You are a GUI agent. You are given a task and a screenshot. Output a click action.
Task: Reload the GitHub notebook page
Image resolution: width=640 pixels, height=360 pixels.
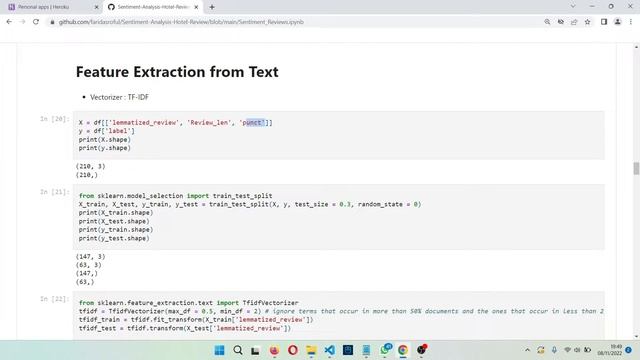(36, 22)
